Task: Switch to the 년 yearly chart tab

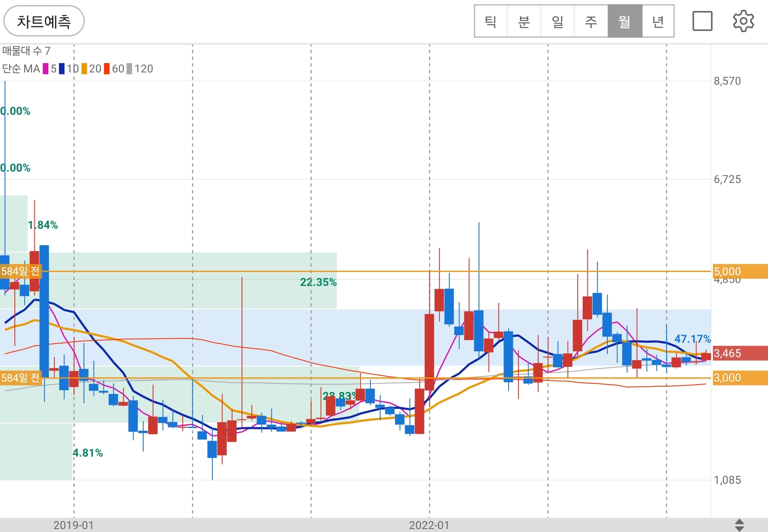Action: pyautogui.click(x=658, y=21)
